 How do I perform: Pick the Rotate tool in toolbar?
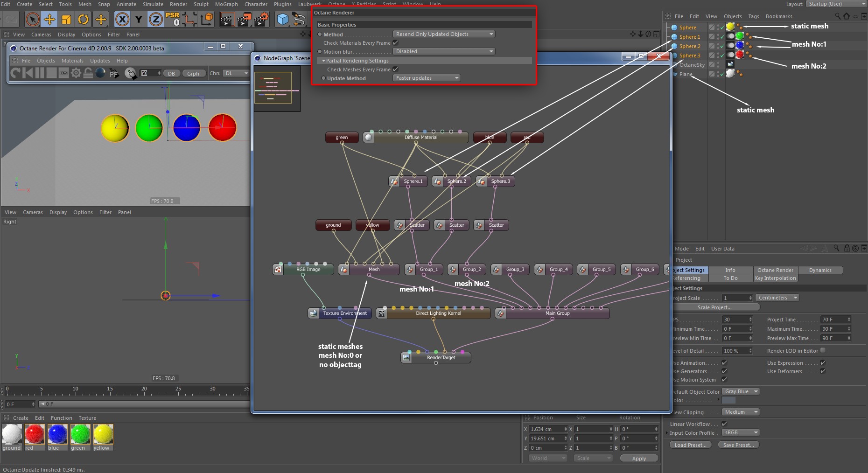[83, 19]
